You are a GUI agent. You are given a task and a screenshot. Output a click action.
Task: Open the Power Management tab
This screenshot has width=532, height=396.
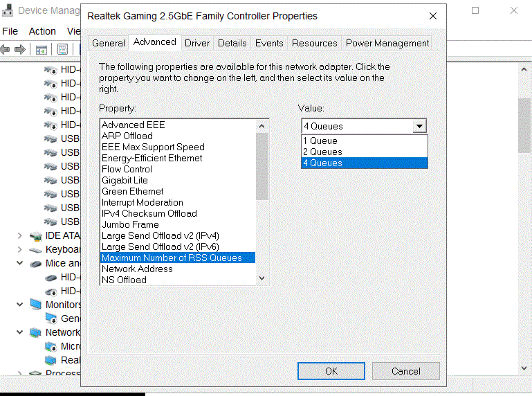click(387, 43)
